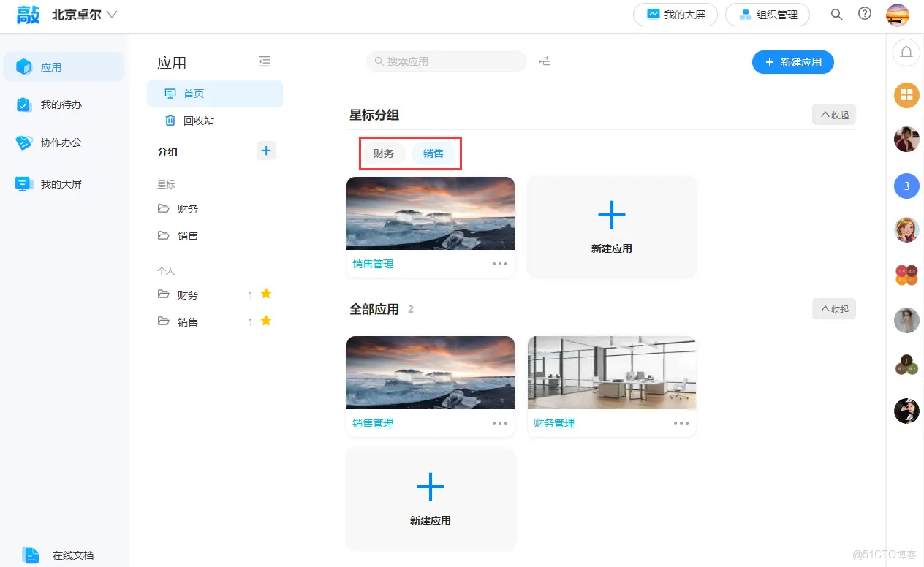Click the blue circle badge numbered 3
This screenshot has width=924, height=567.
(x=906, y=186)
